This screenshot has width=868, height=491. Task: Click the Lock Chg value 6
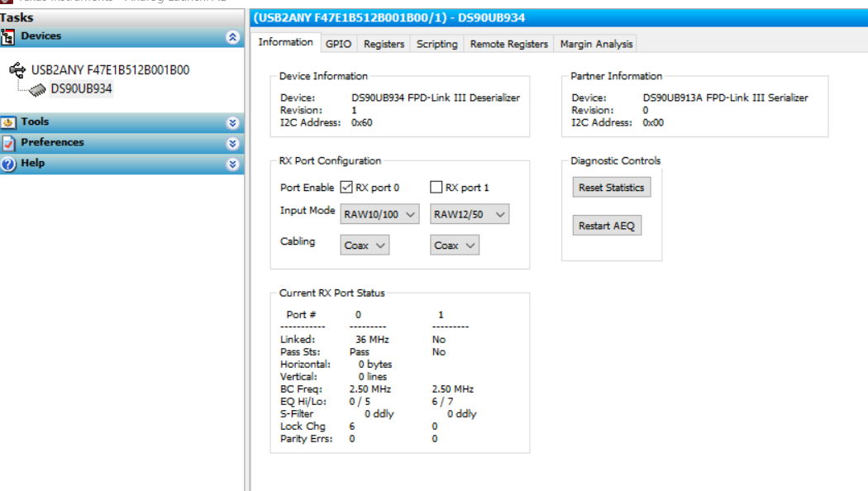[x=352, y=427]
